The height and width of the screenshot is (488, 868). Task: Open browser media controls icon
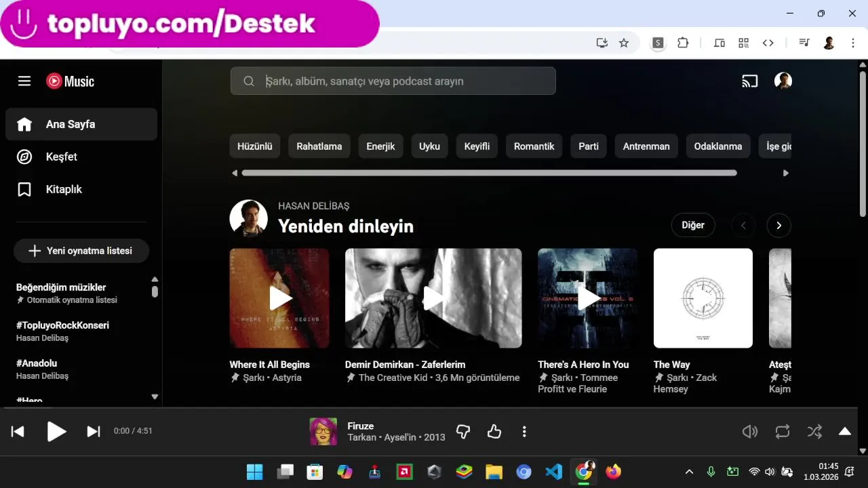point(804,43)
